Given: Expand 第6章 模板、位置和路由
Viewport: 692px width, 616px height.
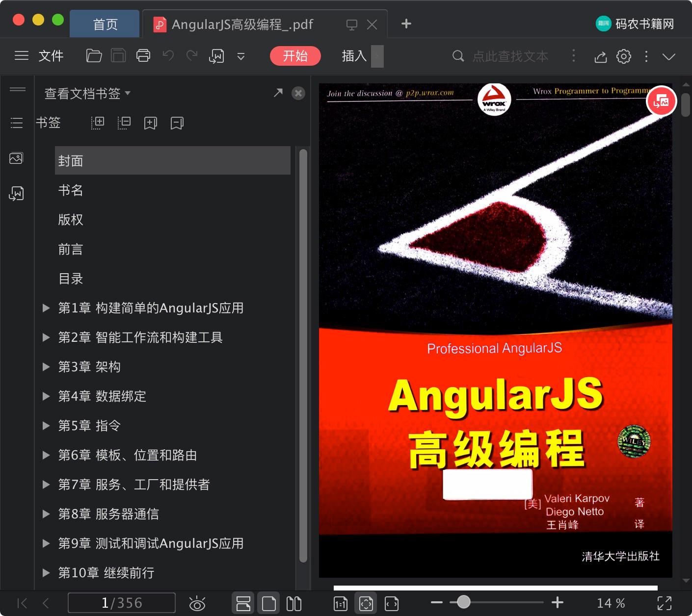Looking at the screenshot, I should pyautogui.click(x=46, y=455).
